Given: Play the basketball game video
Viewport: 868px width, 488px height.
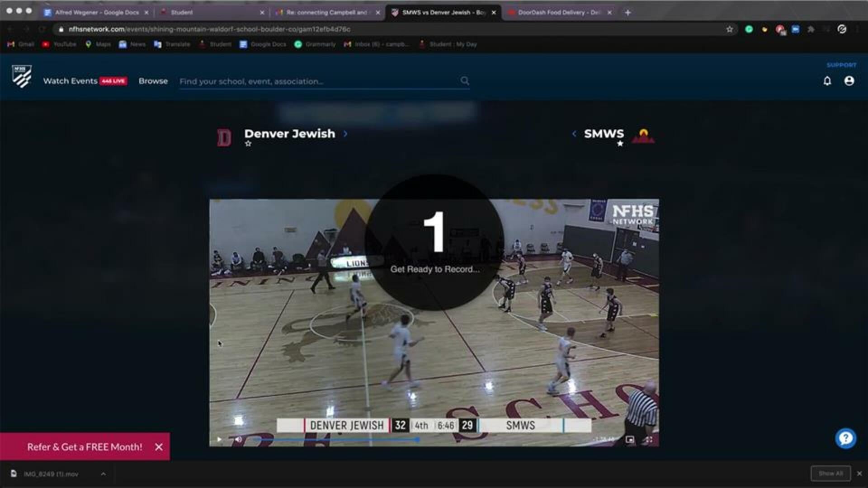Looking at the screenshot, I should point(219,439).
